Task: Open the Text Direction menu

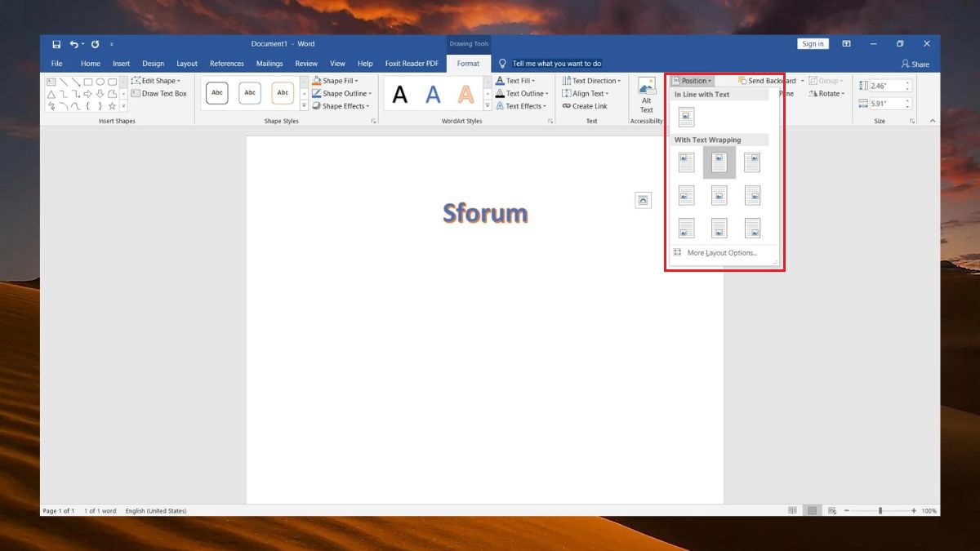Action: pos(591,81)
